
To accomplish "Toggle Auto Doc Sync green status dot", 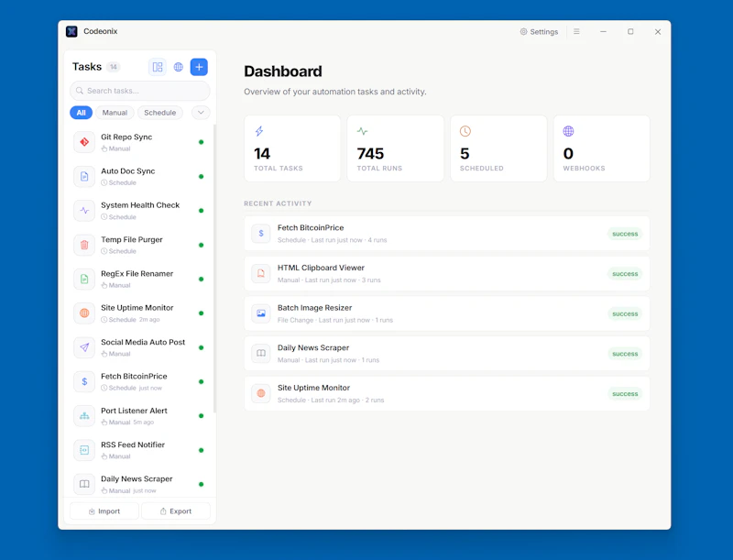I will point(201,176).
